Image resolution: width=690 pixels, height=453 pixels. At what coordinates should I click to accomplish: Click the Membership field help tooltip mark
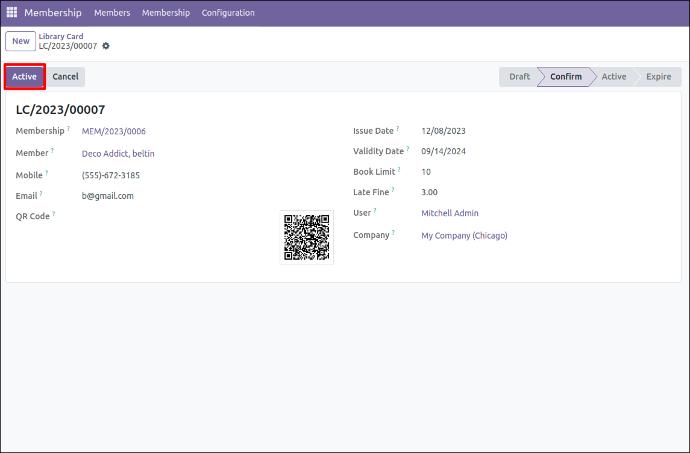(69, 129)
